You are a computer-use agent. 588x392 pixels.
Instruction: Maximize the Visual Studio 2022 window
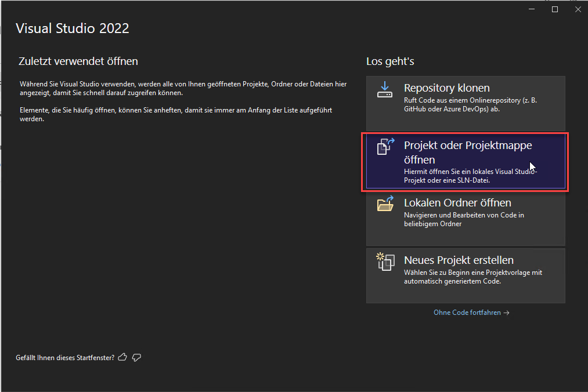pos(555,9)
